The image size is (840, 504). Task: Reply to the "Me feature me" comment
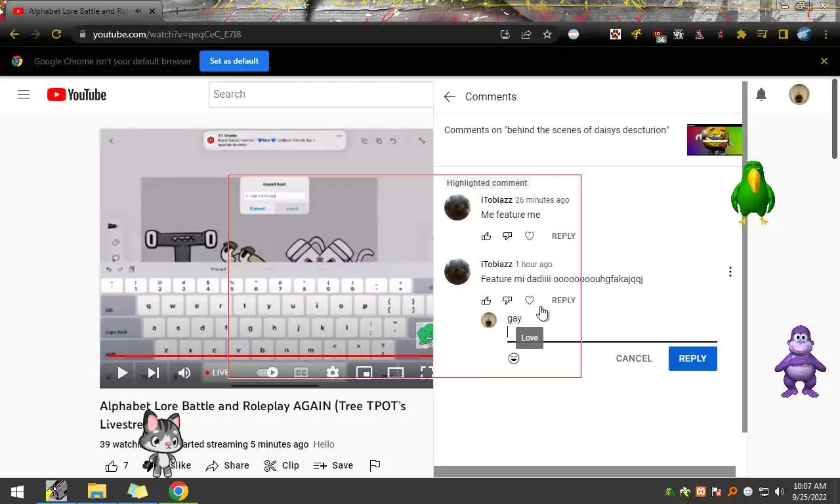point(563,236)
